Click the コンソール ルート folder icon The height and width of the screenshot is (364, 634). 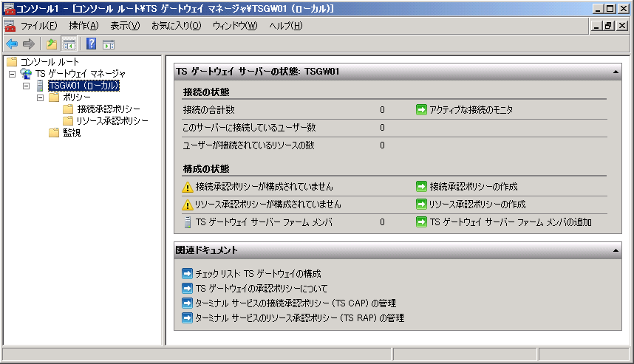click(12, 62)
